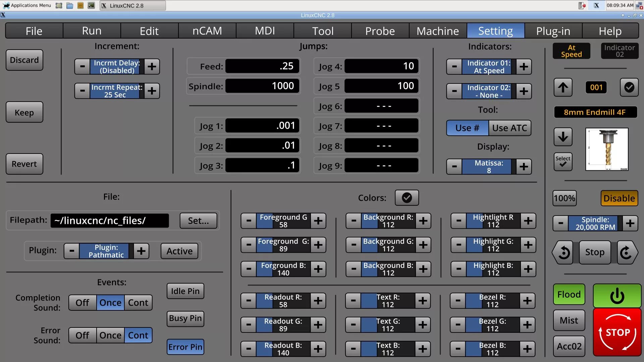Screen dimensions: 644x362
Task: Open the MDI tab
Action: (265, 31)
